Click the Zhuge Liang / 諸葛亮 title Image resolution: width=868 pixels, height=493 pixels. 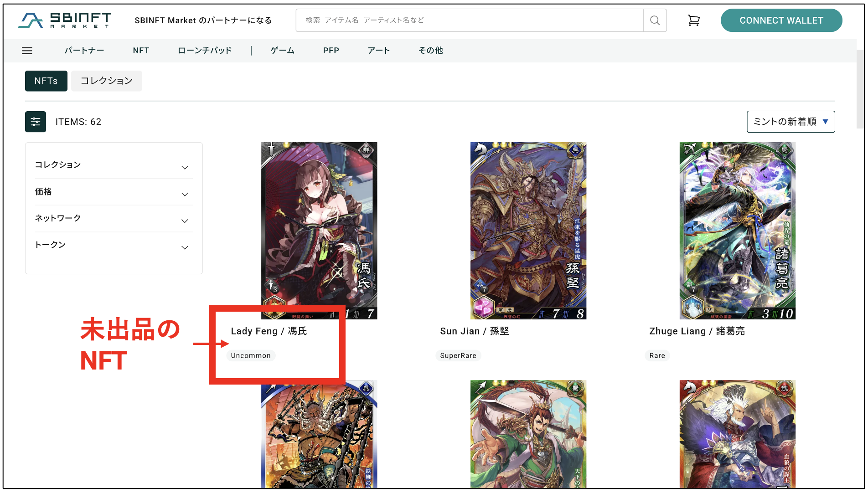coord(697,331)
